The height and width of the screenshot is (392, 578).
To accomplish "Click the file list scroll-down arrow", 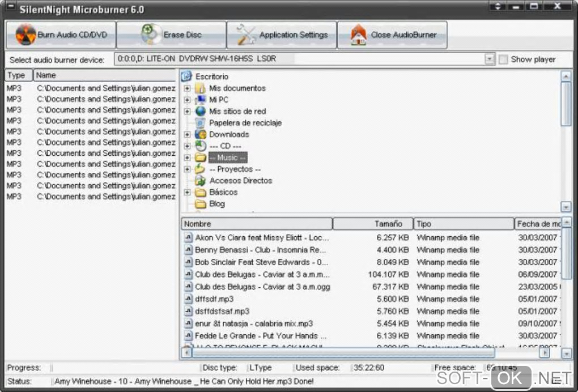I will [x=567, y=353].
